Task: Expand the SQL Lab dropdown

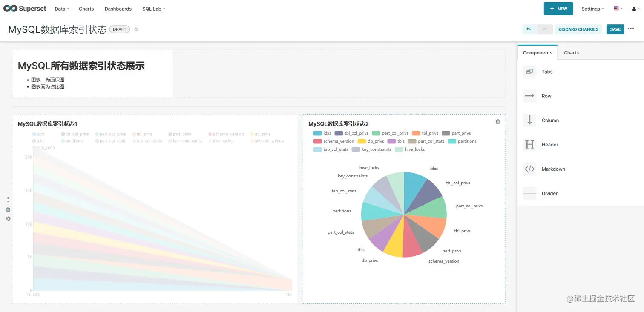Action: pos(154,9)
